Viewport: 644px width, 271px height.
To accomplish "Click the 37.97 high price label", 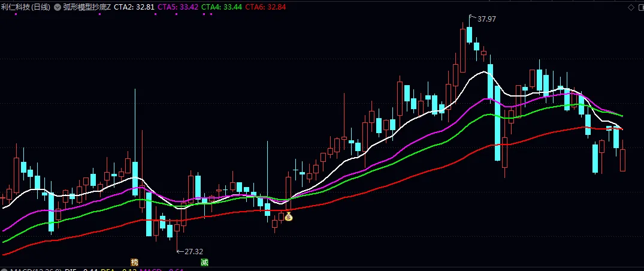I will click(x=486, y=19).
